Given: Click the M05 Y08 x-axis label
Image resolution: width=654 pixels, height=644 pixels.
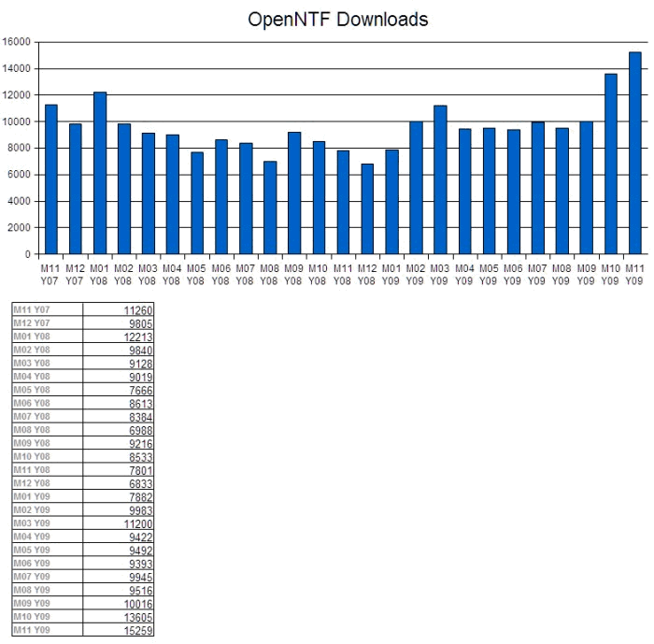Looking at the screenshot, I should (195, 275).
